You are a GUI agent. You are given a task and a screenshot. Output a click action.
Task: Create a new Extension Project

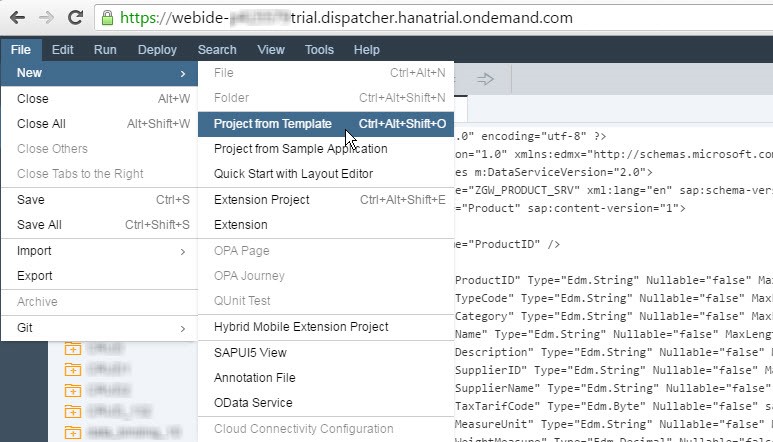pyautogui.click(x=261, y=200)
